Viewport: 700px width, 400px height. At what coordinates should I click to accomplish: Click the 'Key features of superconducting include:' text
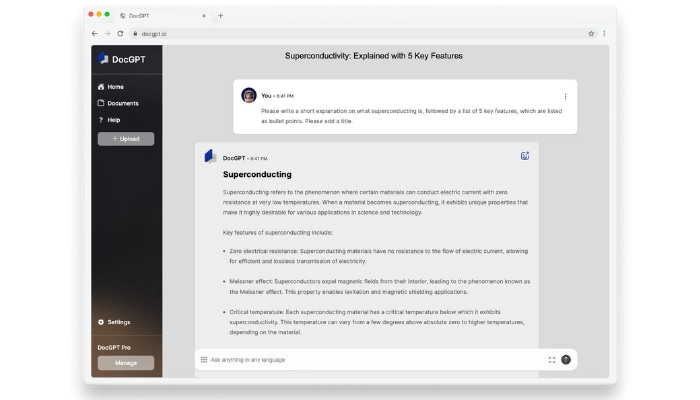click(277, 233)
